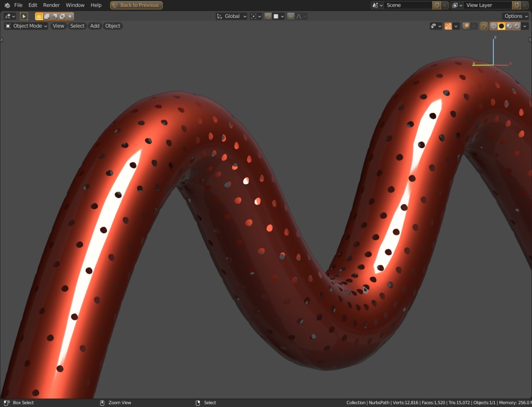Delete the scene with the X icon
Viewport: 532px width, 407px height.
[445, 5]
